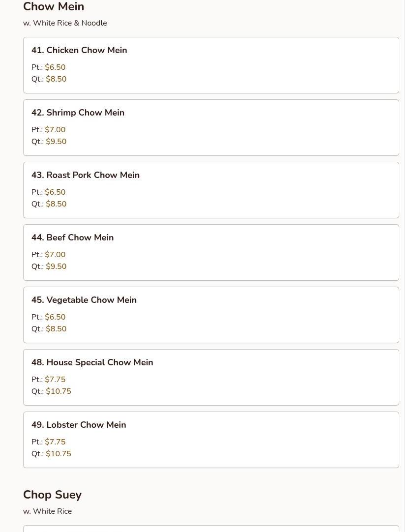Click the Lobster Chow Mein title
The width and height of the screenshot is (415, 532).
pos(79,425)
